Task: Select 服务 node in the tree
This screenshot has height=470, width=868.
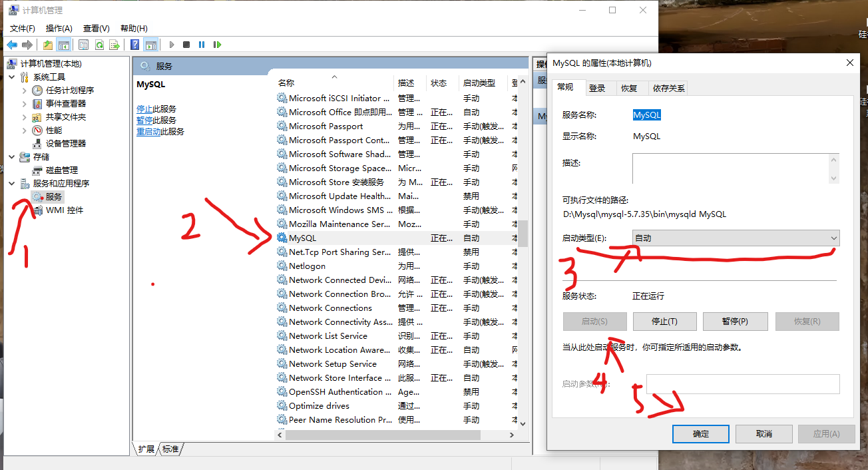Action: (x=54, y=196)
